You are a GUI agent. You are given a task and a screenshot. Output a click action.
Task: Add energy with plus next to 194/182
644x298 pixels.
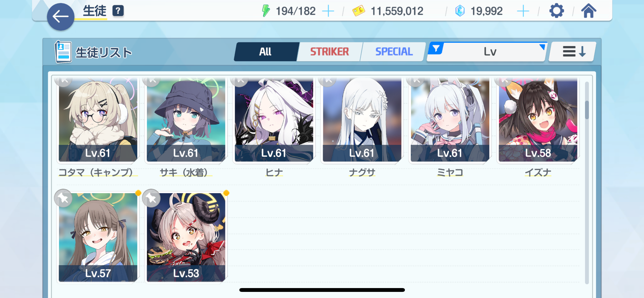point(328,11)
